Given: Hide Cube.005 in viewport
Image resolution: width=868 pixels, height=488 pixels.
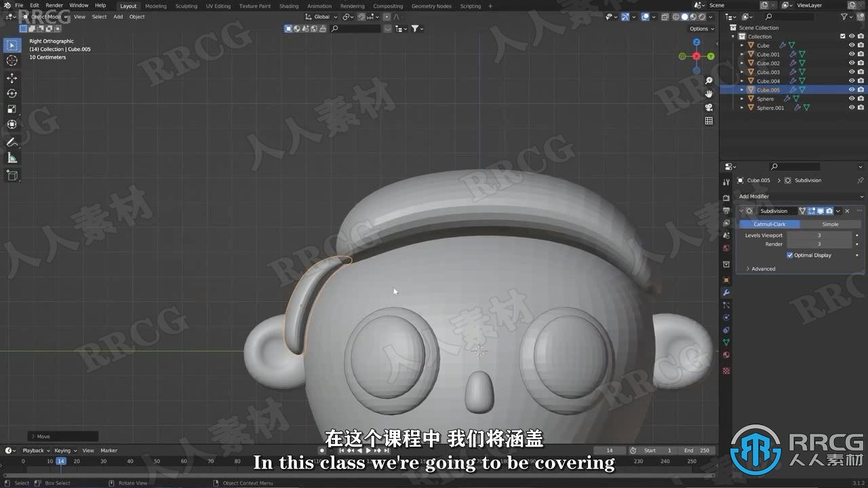Looking at the screenshot, I should 852,89.
